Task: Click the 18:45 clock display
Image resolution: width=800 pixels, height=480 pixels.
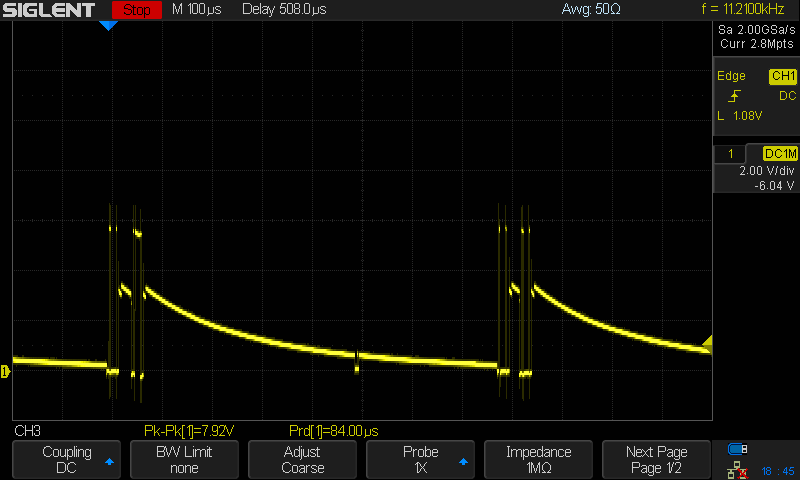Action: pos(778,471)
